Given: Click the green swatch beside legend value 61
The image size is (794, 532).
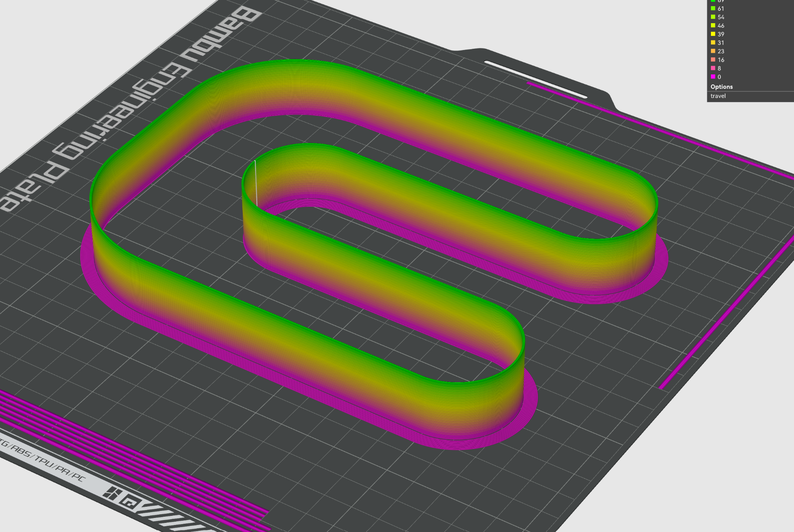Looking at the screenshot, I should click(x=713, y=8).
